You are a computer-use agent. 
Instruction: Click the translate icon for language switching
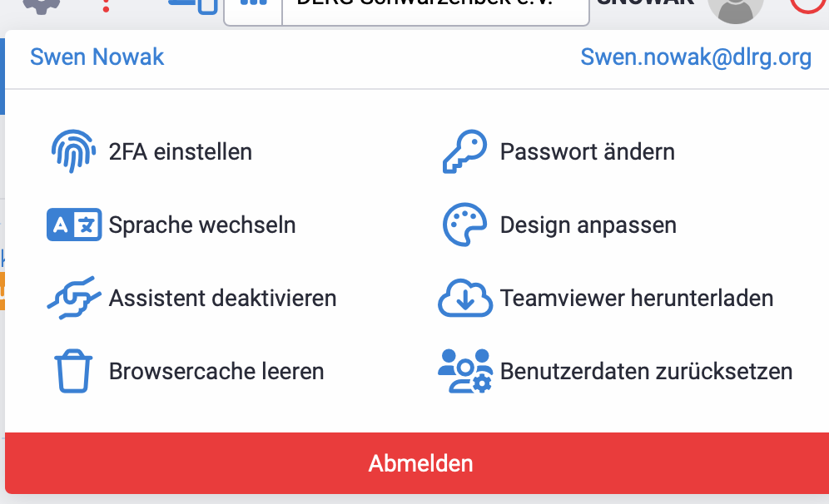click(x=74, y=225)
